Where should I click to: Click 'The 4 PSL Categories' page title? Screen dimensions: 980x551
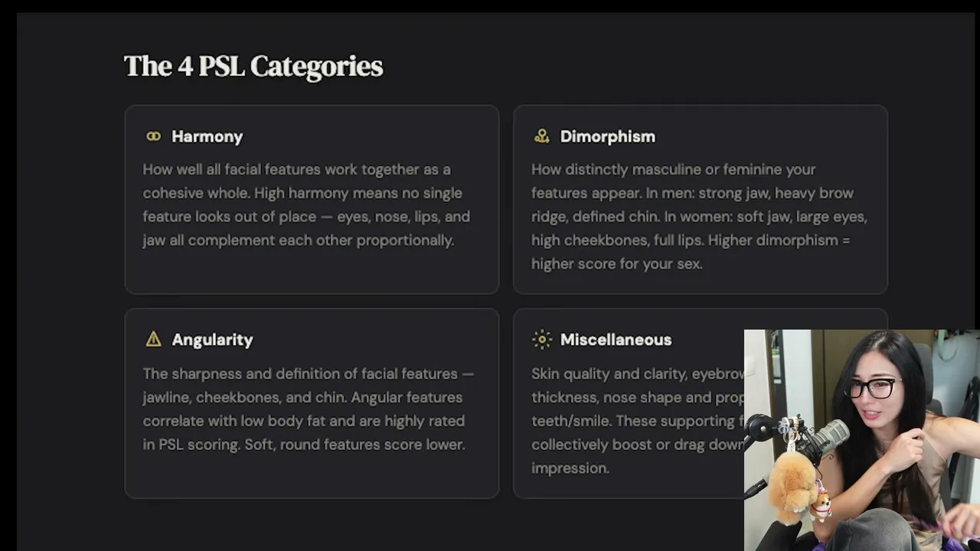tap(253, 66)
